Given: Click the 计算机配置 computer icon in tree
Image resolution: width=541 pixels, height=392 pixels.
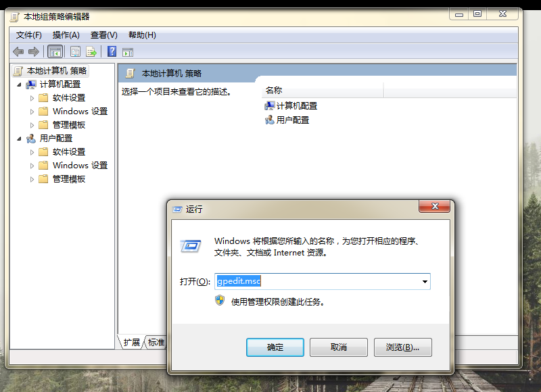Looking at the screenshot, I should (30, 84).
